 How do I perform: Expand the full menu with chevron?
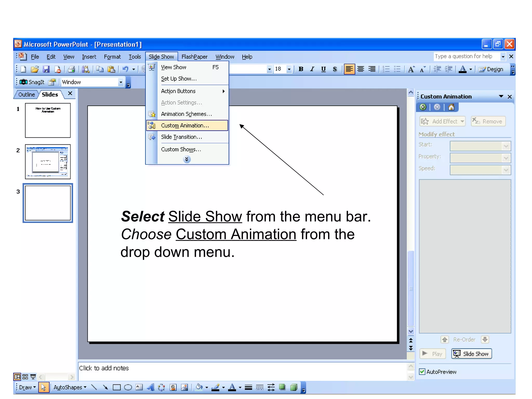[187, 159]
